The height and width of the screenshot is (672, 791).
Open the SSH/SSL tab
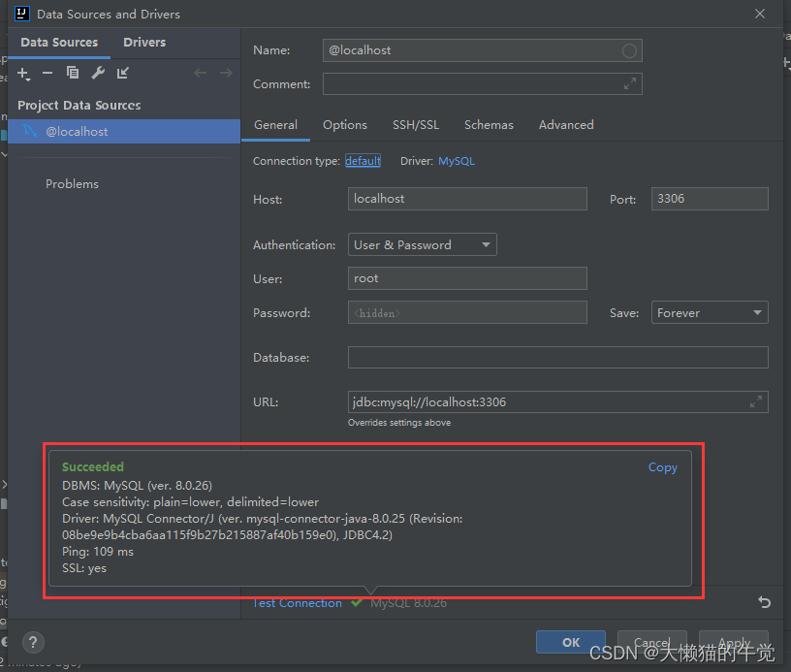[416, 125]
